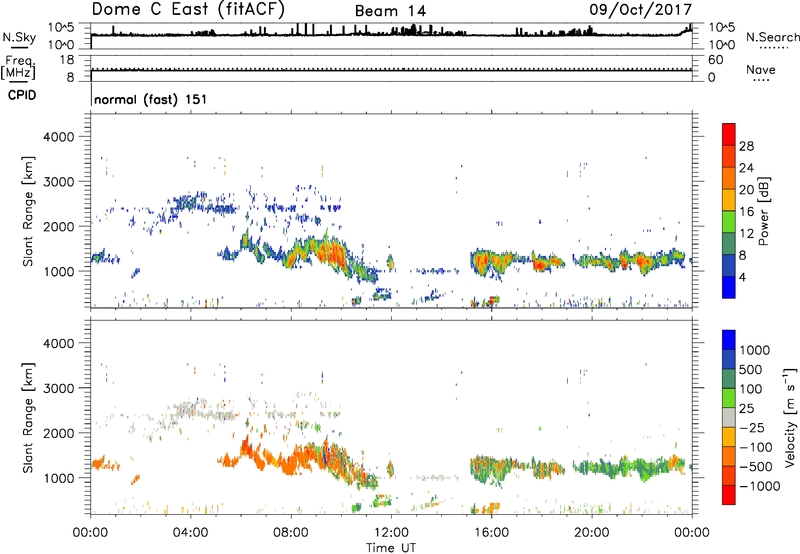Click the Velocity colorbar value '25'
The image size is (800, 554).
pyautogui.click(x=746, y=409)
